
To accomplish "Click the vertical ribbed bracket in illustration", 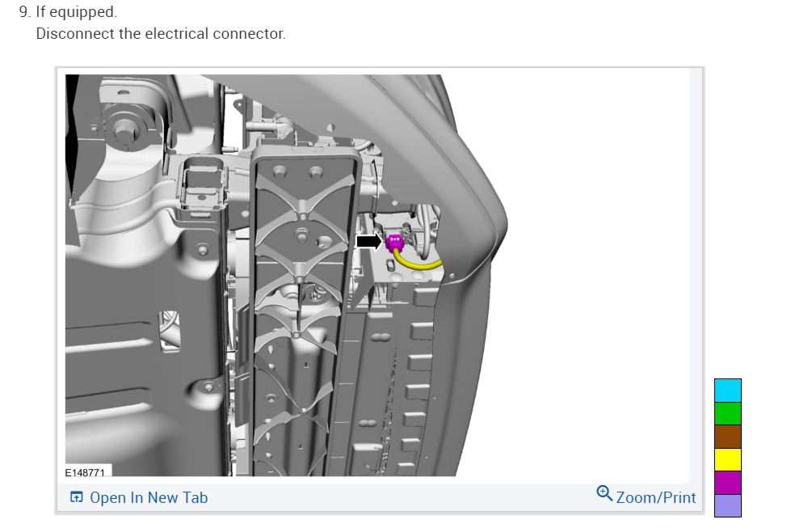I will click(303, 310).
